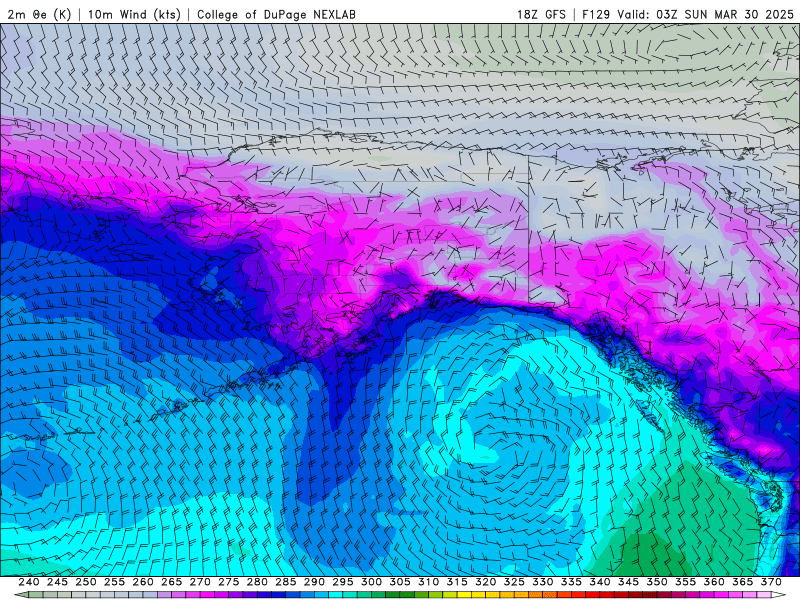Screen dimensions: 800x600
Task: Click the "2m θe (K)" title label
Action: (39, 14)
